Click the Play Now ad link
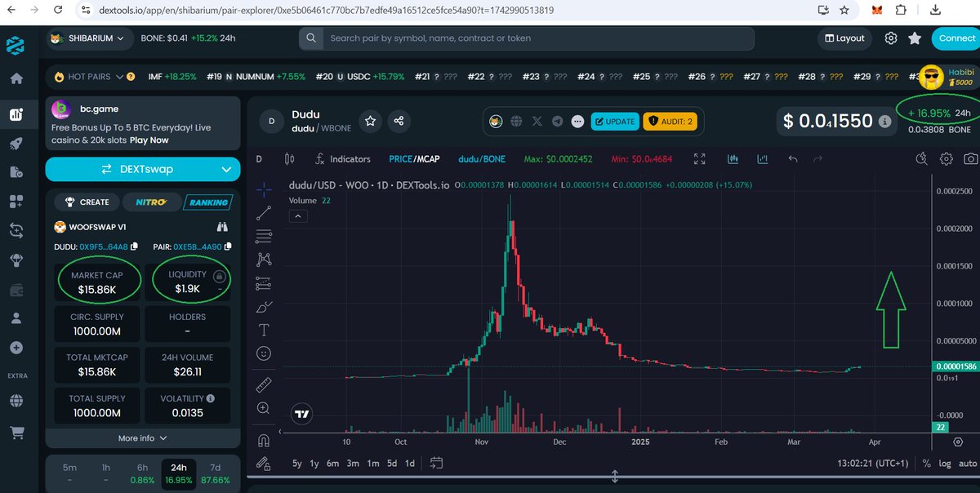The height and width of the screenshot is (493, 980). (149, 140)
